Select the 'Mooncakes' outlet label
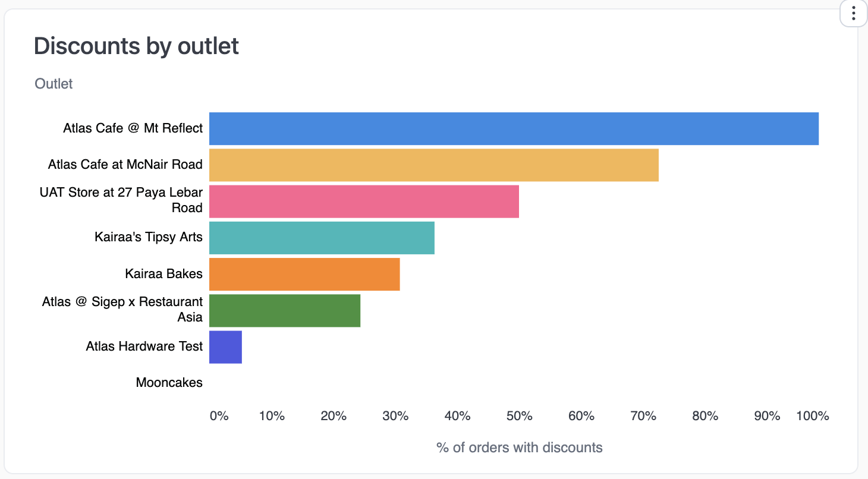This screenshot has width=868, height=479. point(169,383)
